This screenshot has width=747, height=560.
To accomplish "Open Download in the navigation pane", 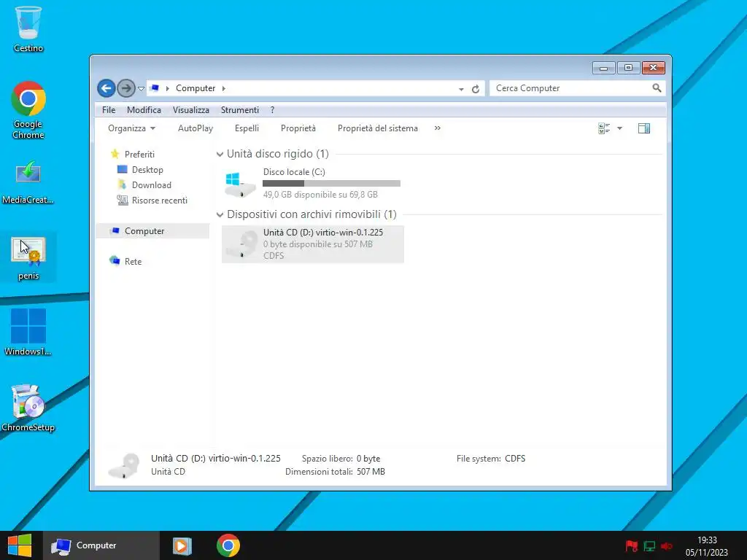I will tap(152, 184).
